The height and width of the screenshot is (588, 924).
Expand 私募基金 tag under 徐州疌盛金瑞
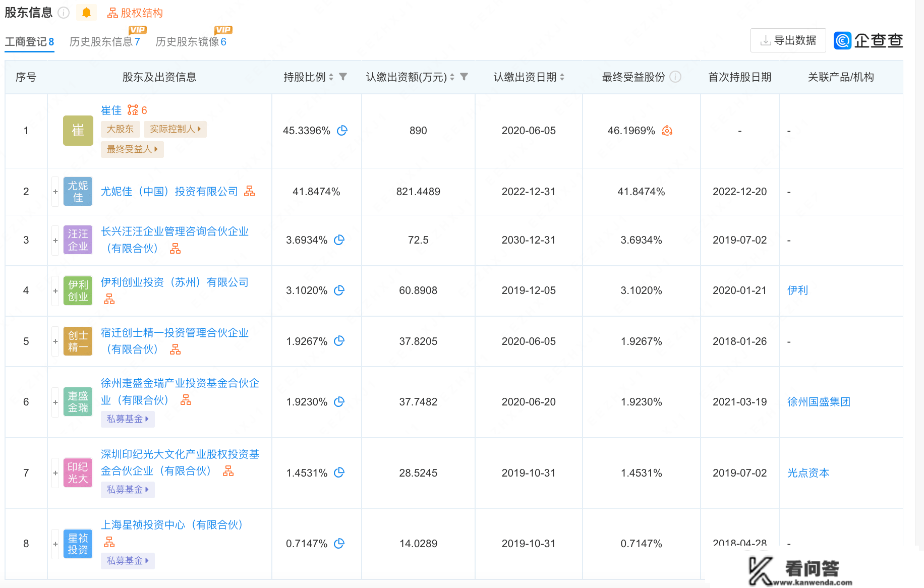click(x=128, y=419)
